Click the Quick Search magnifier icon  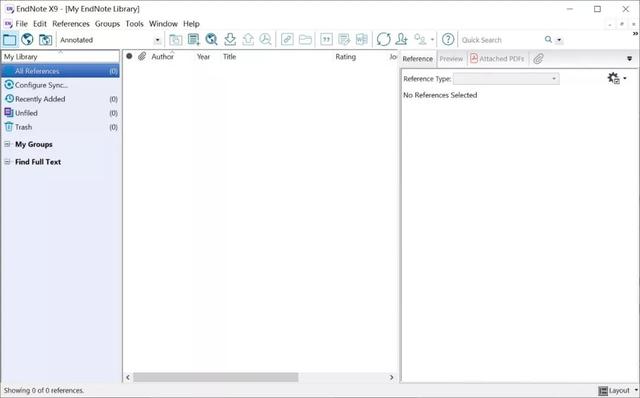(x=549, y=40)
